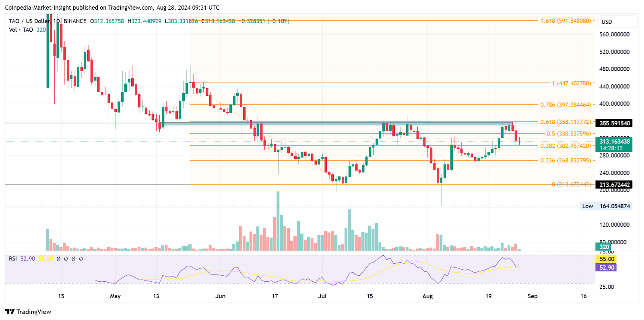Click the 25.00 RSI axis label
This screenshot has height=320, width=644.
click(x=607, y=287)
